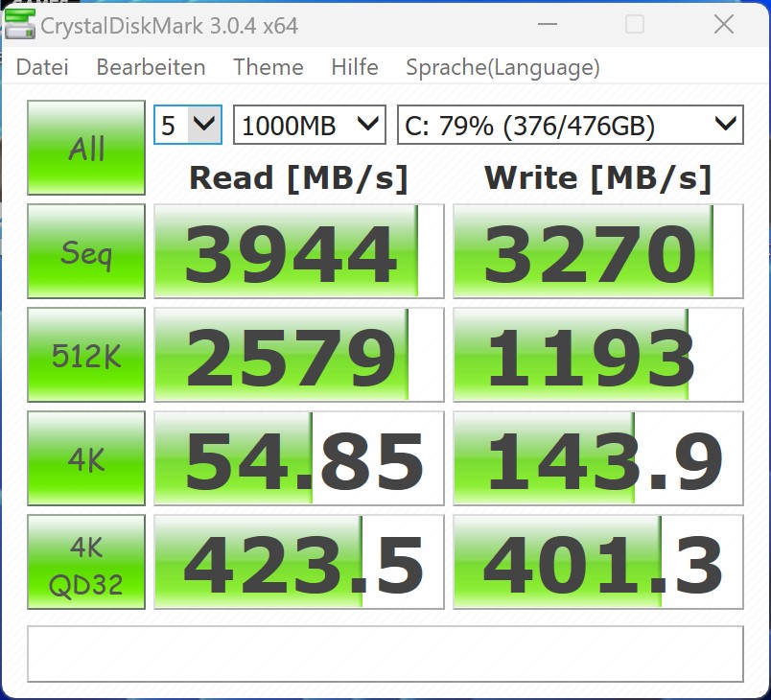Image resolution: width=771 pixels, height=700 pixels.
Task: Click the Seq read result 3944
Action: pyautogui.click(x=299, y=251)
